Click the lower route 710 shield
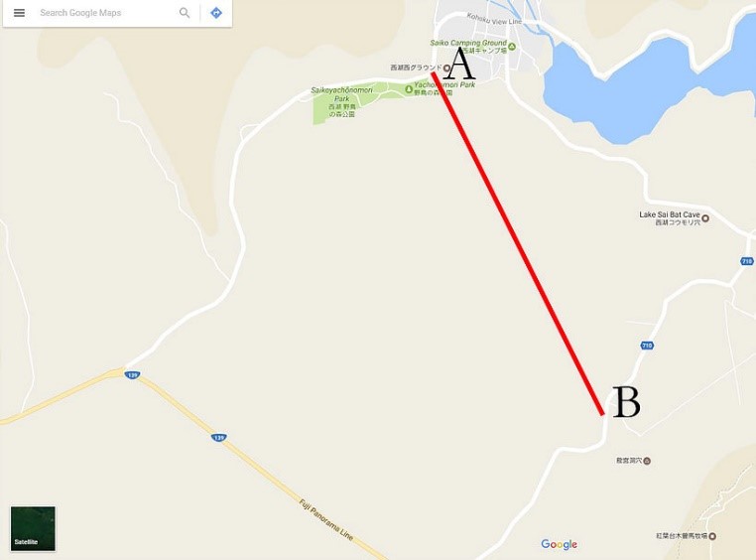Image resolution: width=756 pixels, height=560 pixels. coord(647,346)
